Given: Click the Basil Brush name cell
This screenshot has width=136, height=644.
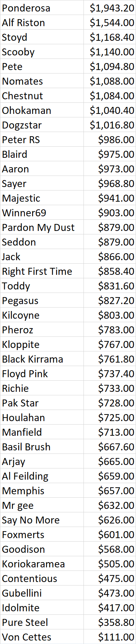Looking at the screenshot, I should 42,447.
